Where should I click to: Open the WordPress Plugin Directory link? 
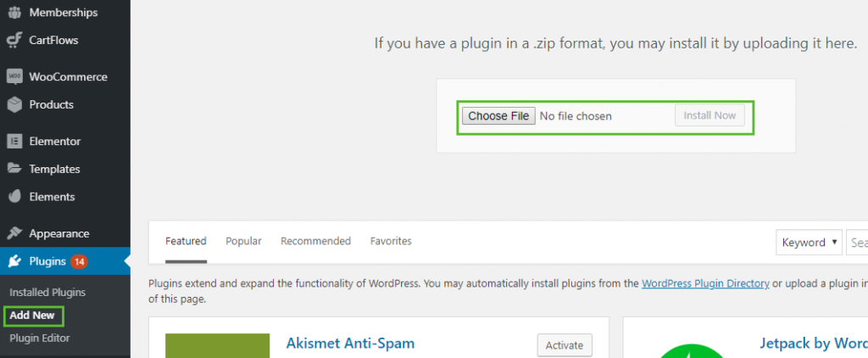(705, 283)
